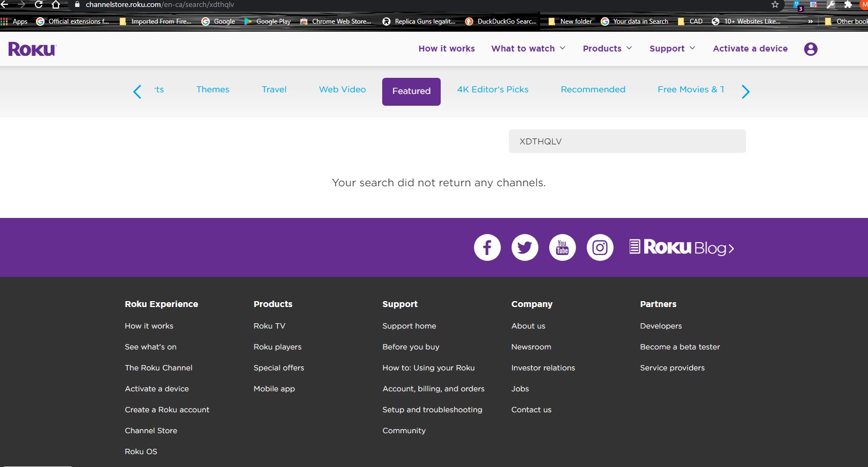Open the browser extensions puzzle icon
This screenshot has height=467, width=868.
(x=848, y=5)
